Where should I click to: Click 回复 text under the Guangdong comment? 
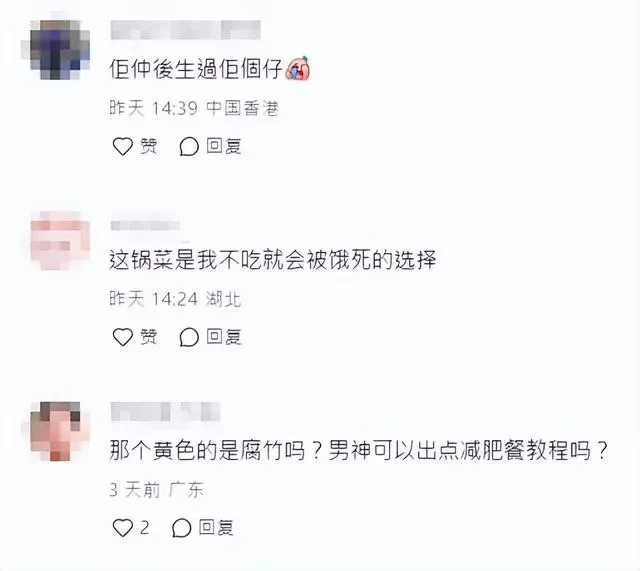click(216, 528)
